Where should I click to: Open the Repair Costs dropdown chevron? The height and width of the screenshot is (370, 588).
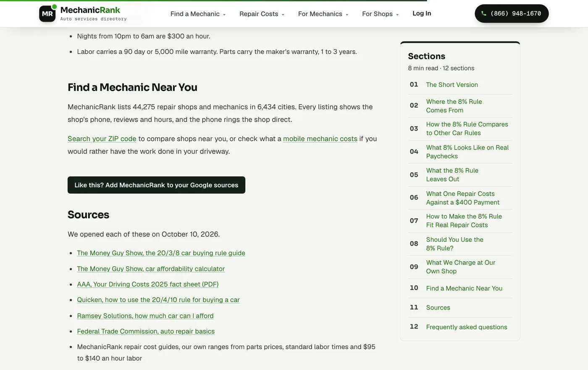(x=283, y=15)
